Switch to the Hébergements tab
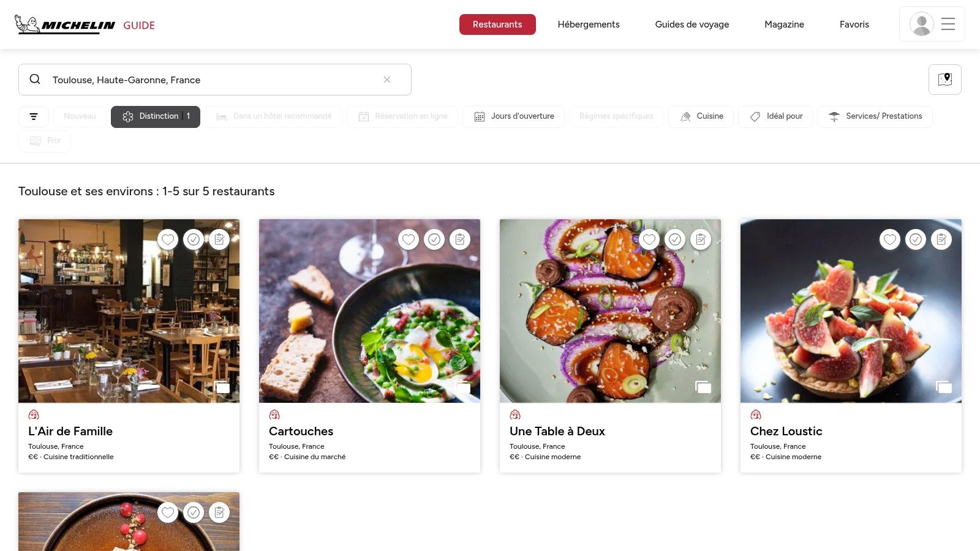Image resolution: width=980 pixels, height=551 pixels. coord(589,24)
